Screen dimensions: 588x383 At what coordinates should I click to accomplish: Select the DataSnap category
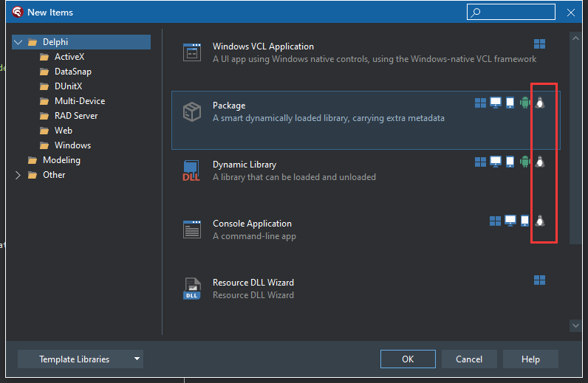[x=72, y=72]
